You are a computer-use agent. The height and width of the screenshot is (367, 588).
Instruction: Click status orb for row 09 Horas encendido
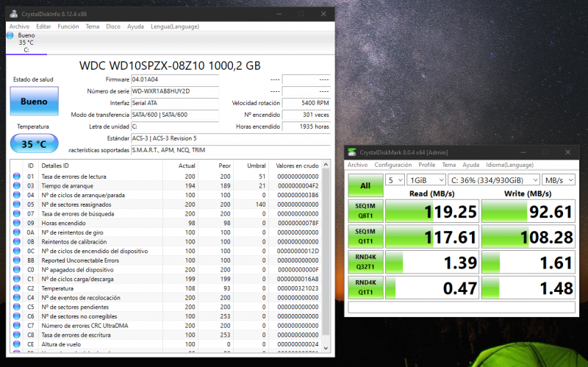(16, 223)
